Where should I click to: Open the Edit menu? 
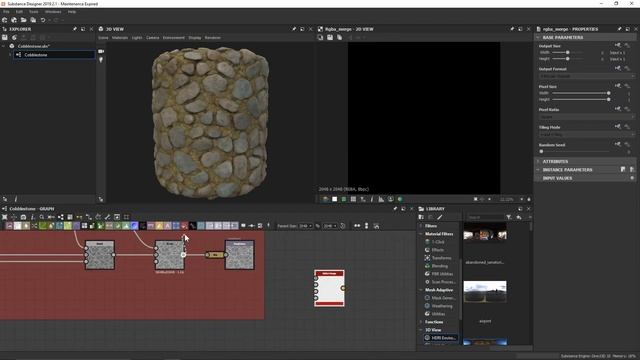pos(19,12)
